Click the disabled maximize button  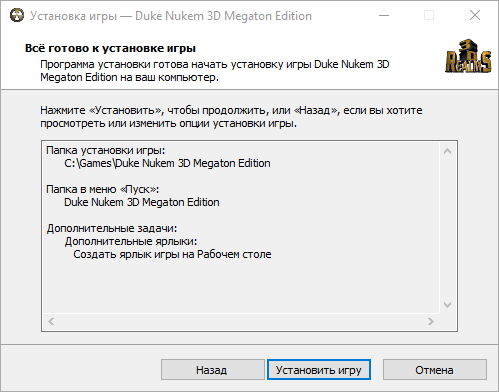[429, 16]
